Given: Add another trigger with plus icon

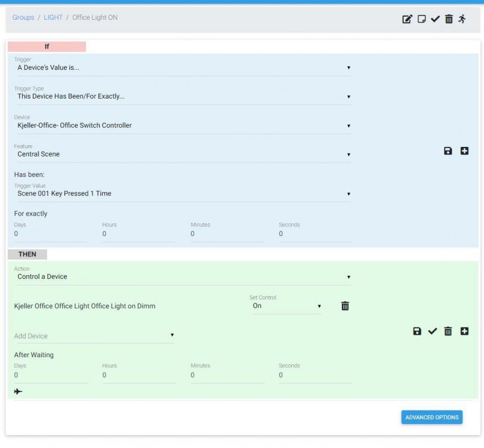Looking at the screenshot, I should [464, 152].
